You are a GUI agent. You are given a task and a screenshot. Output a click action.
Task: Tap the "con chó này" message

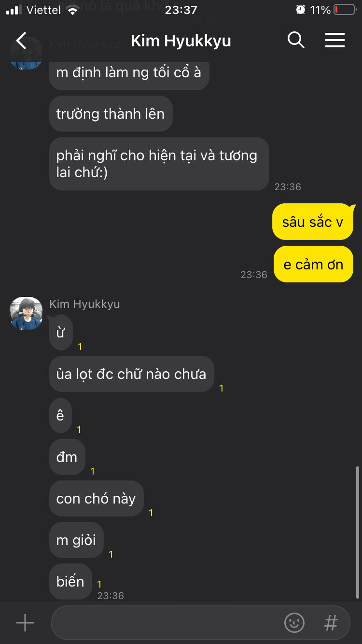tap(97, 498)
